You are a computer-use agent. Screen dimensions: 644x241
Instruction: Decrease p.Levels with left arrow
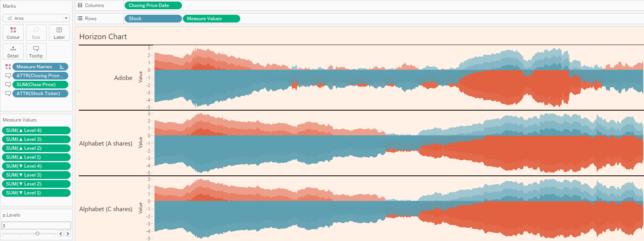[x=61, y=234]
